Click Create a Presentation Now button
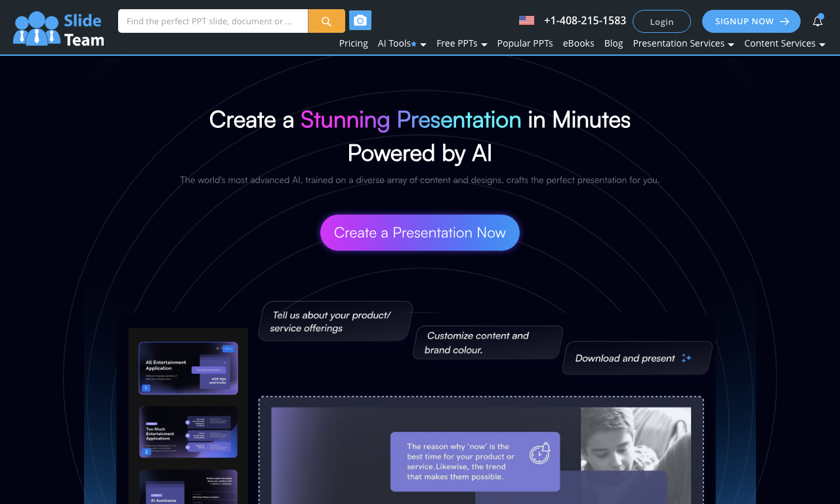 pos(420,232)
